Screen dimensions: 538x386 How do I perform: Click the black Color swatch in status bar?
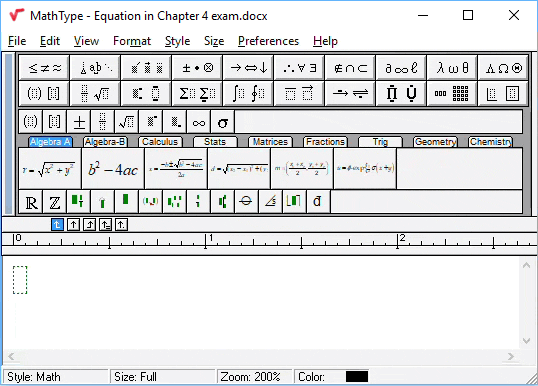click(x=357, y=376)
